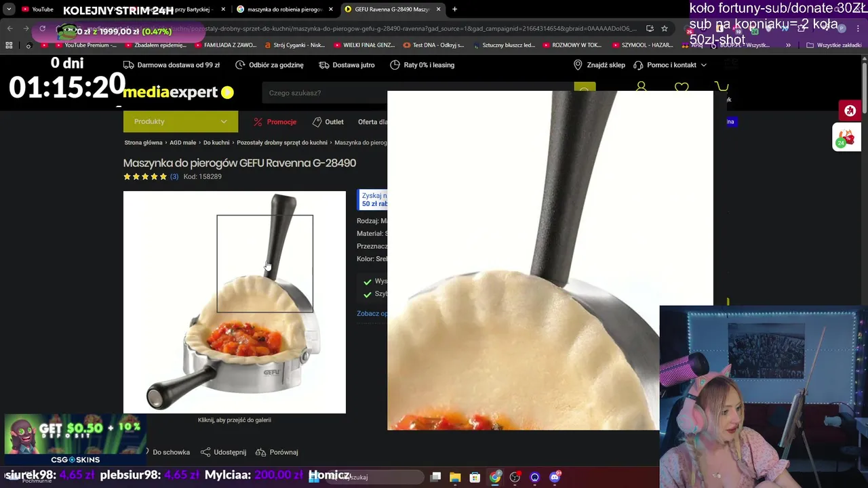
Task: Go back with browser back arrow
Action: click(x=9, y=28)
